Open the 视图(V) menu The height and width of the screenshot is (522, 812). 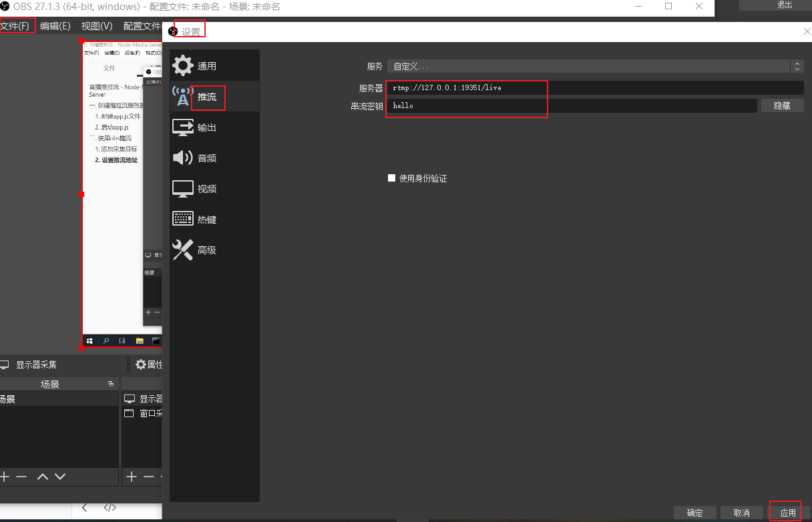[x=97, y=26]
